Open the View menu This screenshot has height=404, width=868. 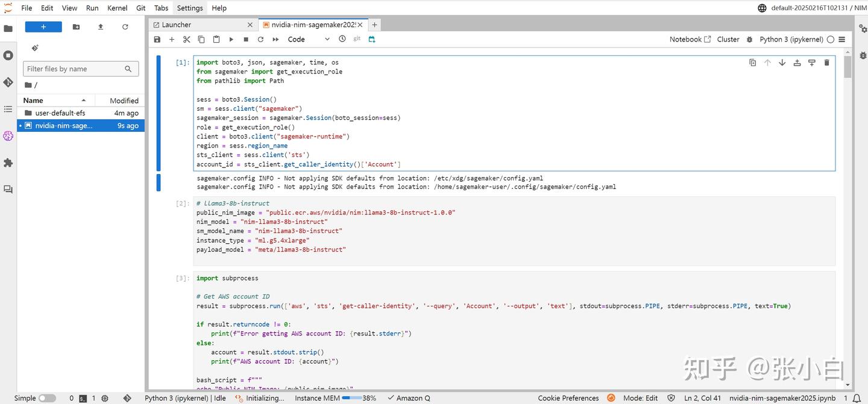pyautogui.click(x=69, y=8)
